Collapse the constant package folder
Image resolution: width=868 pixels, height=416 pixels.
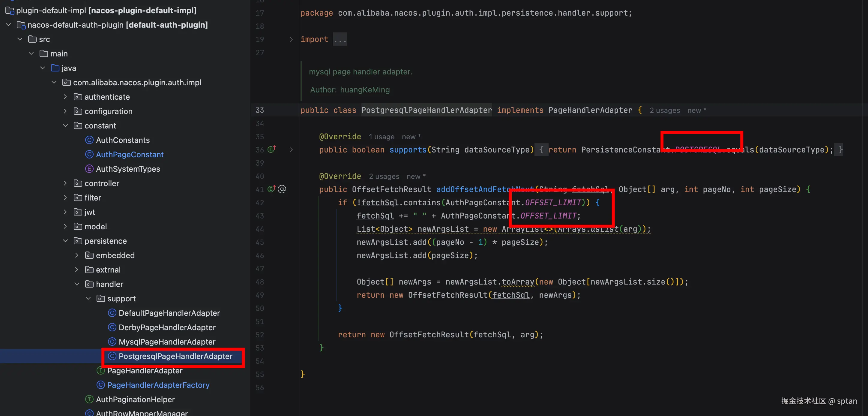pos(65,126)
